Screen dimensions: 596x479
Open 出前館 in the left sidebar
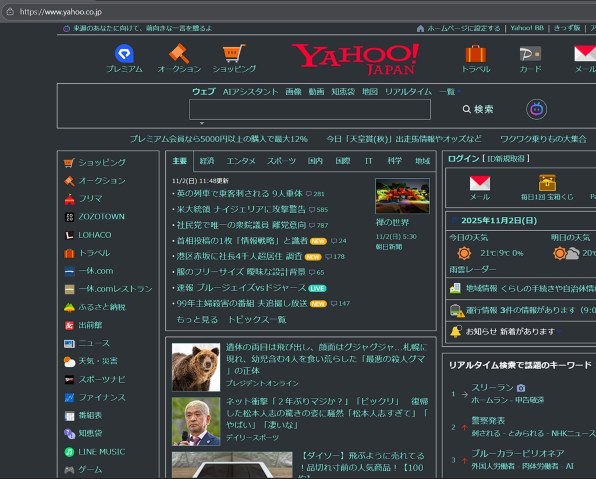pos(90,325)
